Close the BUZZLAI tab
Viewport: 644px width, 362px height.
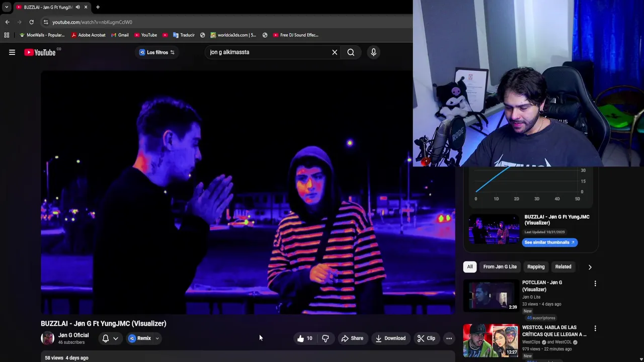[x=86, y=7]
